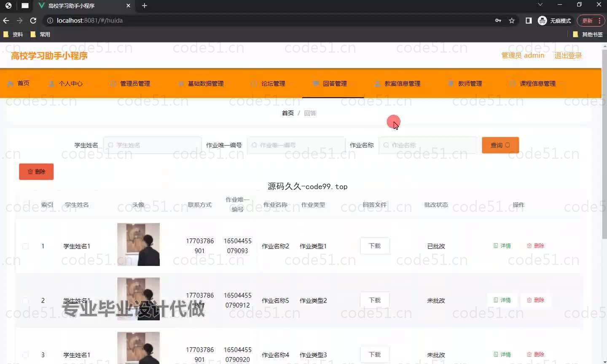Open avatar thumbnail in row 1

tap(138, 244)
